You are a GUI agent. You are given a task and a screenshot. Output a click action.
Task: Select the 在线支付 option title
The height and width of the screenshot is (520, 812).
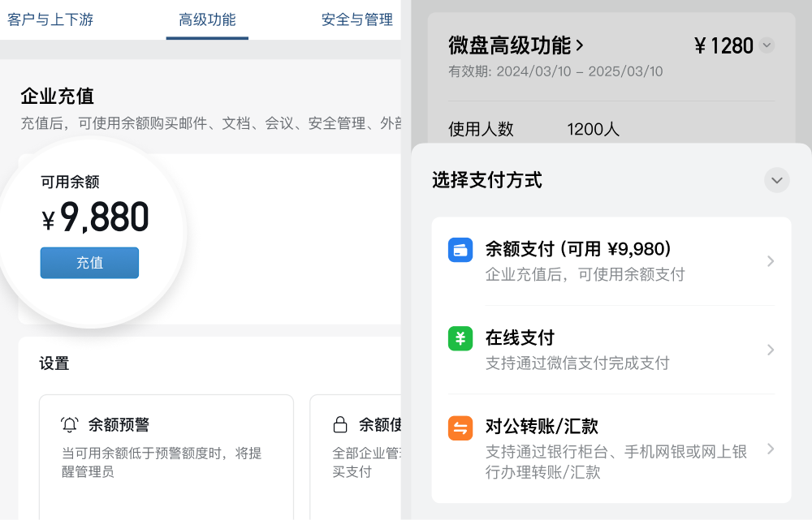tap(520, 337)
